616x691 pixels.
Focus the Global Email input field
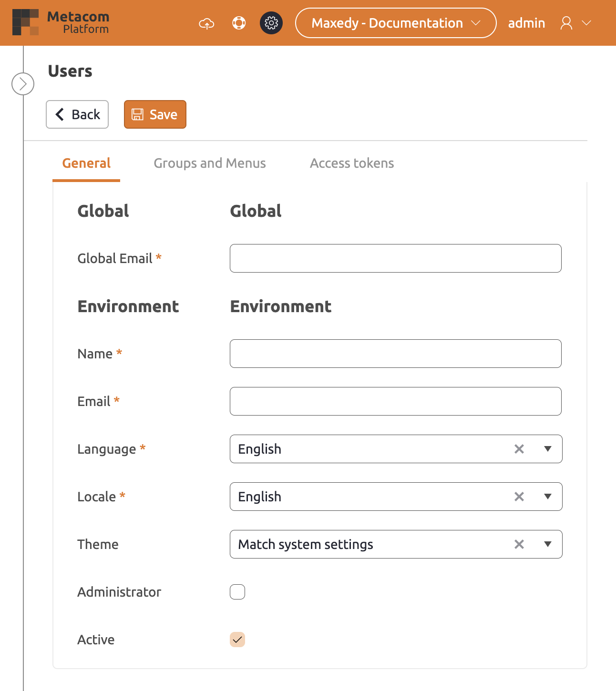[395, 258]
